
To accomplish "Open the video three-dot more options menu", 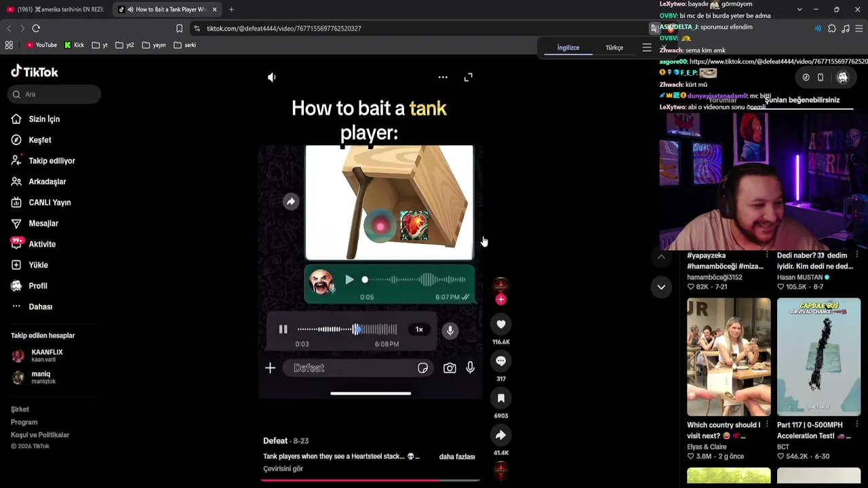I will 443,77.
